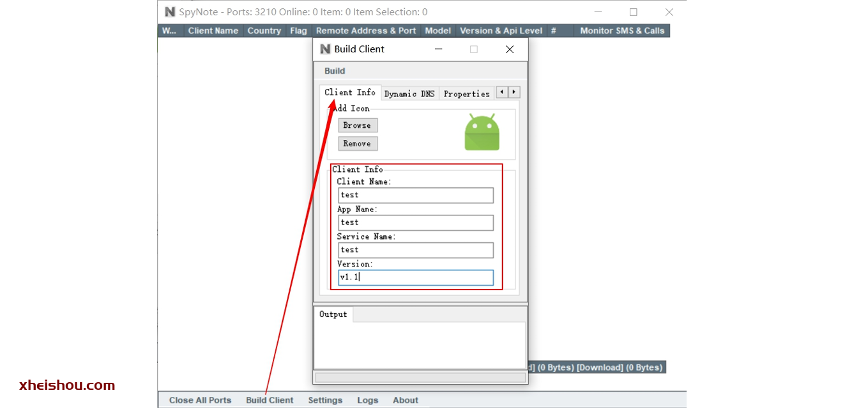Click the Model column header
Screen dimensions: 868x409
(x=438, y=31)
